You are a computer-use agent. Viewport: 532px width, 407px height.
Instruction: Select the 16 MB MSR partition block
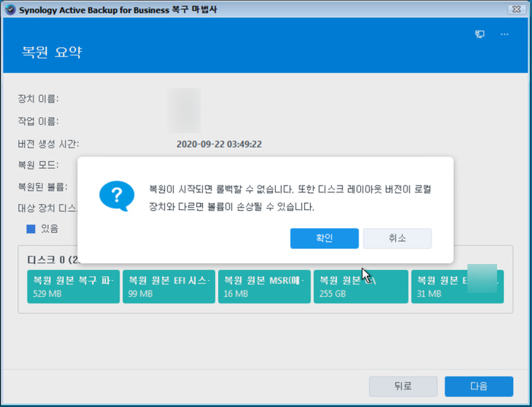[264, 286]
